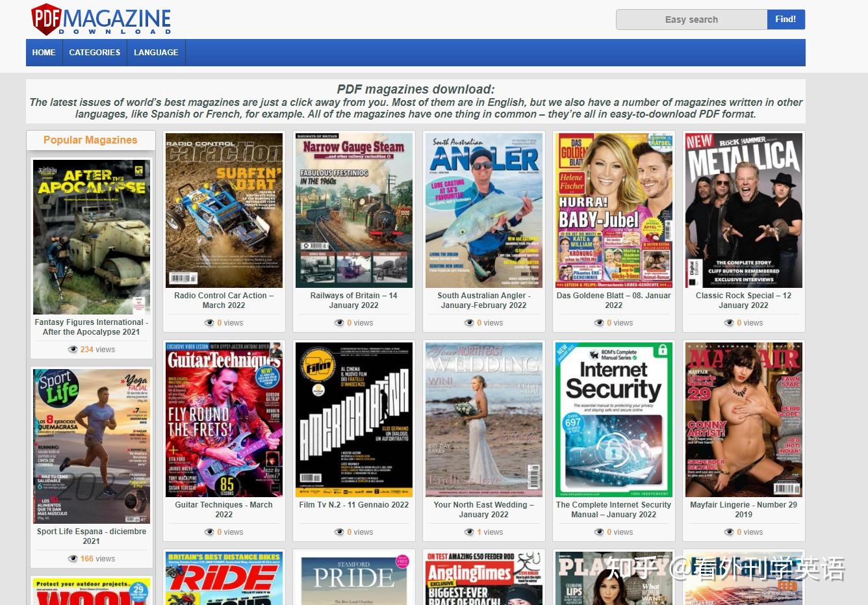Open Internet Security manual cover
The image size is (868, 605).
coord(614,420)
